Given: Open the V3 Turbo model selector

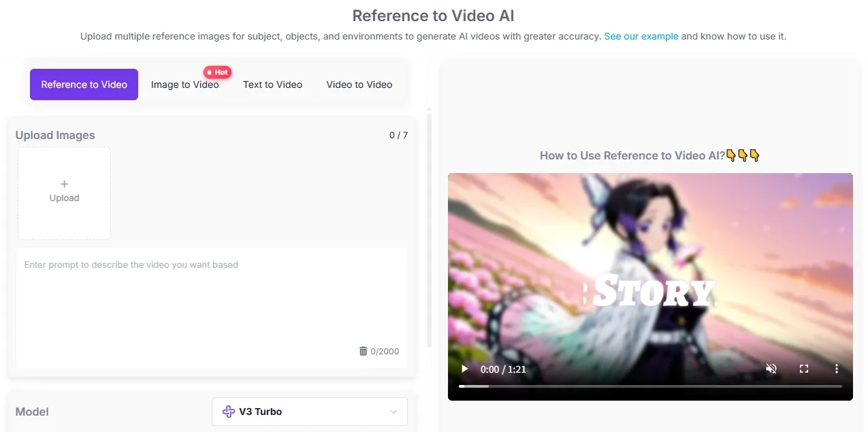Looking at the screenshot, I should pos(310,412).
